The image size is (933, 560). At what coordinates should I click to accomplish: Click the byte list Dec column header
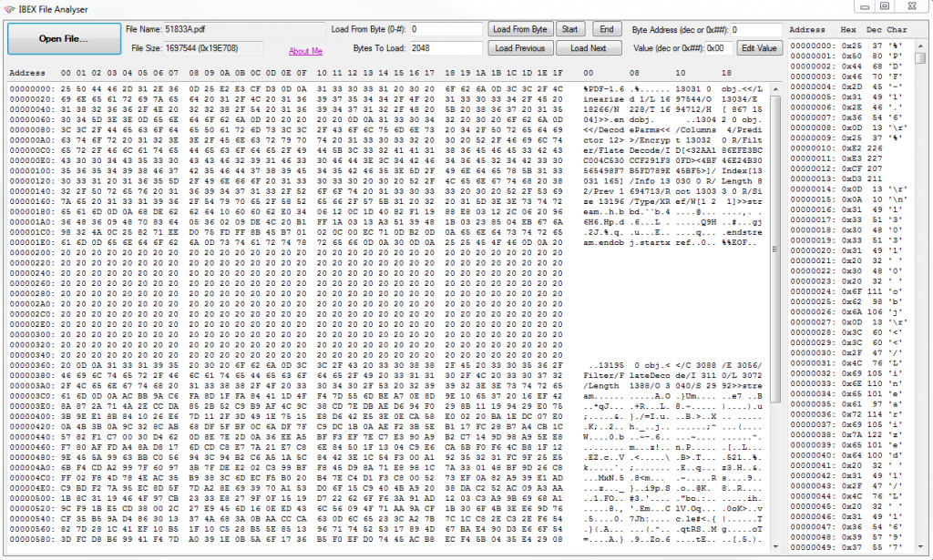click(x=874, y=30)
